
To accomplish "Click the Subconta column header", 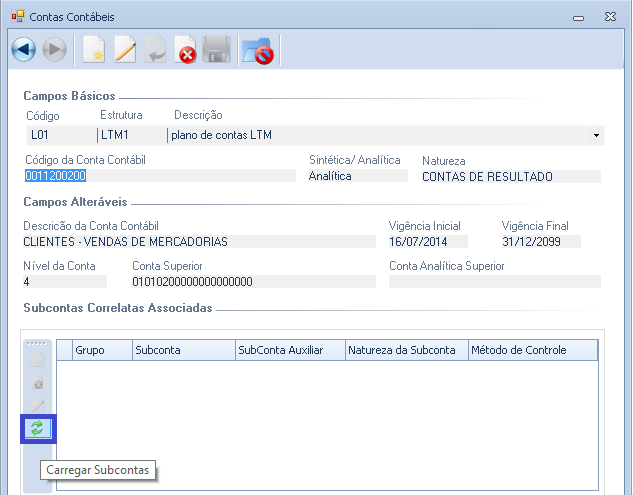I will (x=182, y=350).
